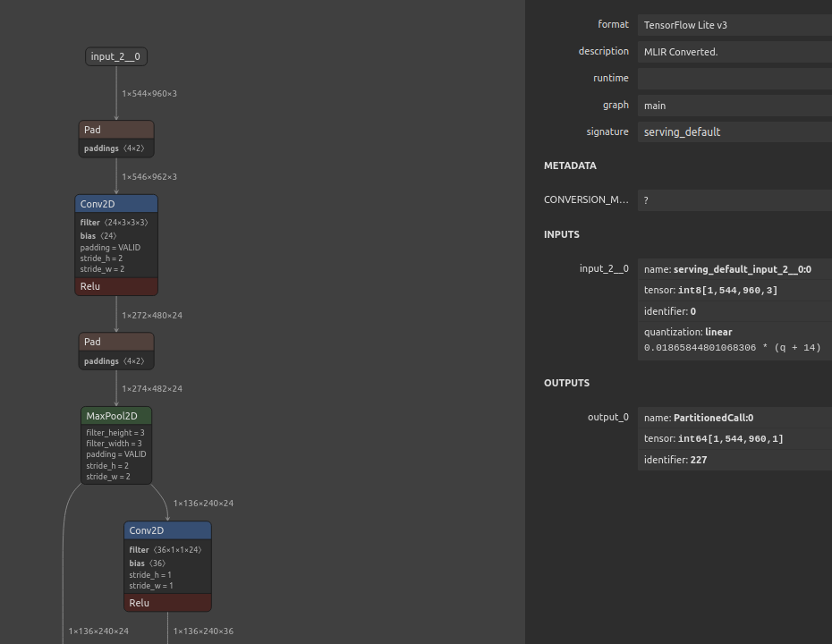
Task: Click the Relu activation under stride_w = 1
Action: (x=167, y=603)
